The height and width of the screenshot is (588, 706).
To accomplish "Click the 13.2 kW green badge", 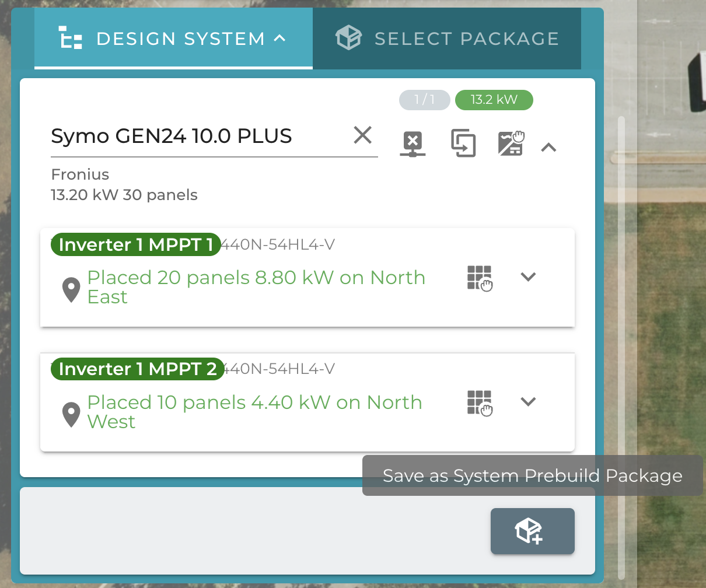I will [x=494, y=100].
